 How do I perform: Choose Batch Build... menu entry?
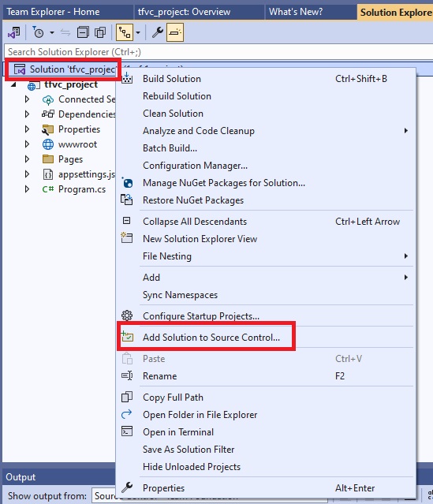(x=267, y=148)
